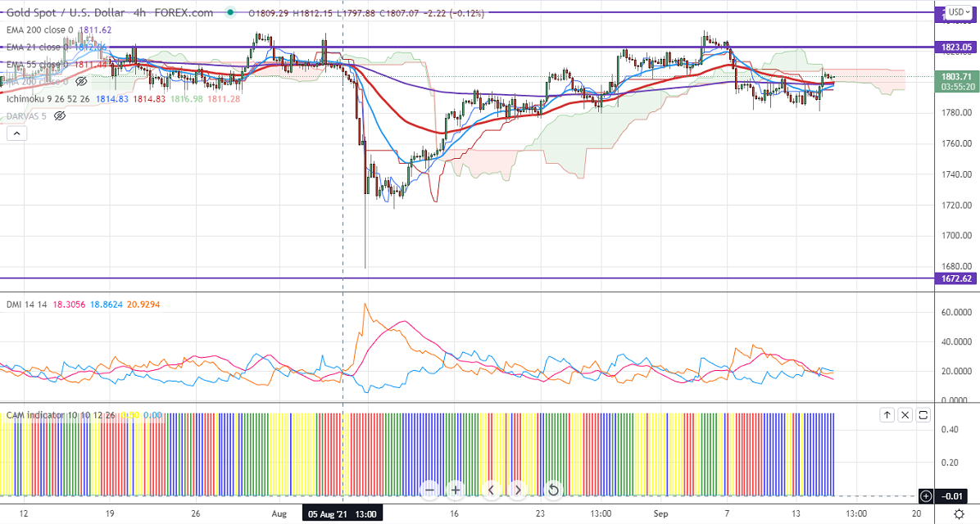Viewport: 980px width, 524px height.
Task: Click DMI value 18.3056
Action: (69, 305)
